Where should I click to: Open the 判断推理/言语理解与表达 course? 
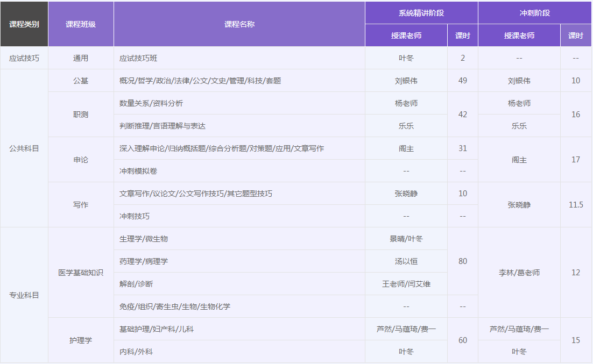tap(162, 126)
